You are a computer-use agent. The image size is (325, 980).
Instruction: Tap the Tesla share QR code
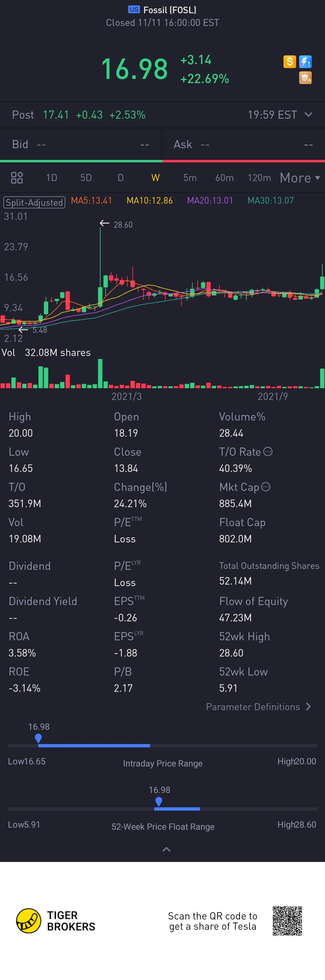pyautogui.click(x=287, y=921)
